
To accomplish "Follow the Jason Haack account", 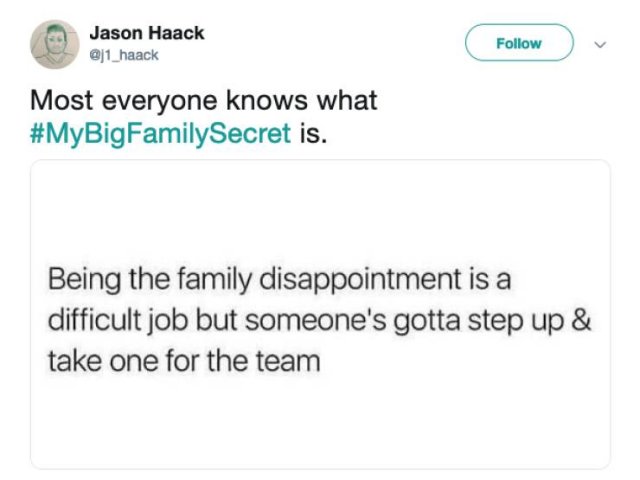I will click(x=519, y=42).
